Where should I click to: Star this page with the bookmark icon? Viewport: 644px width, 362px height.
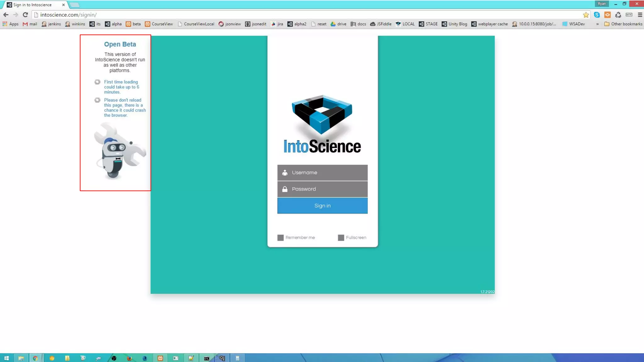[586, 15]
